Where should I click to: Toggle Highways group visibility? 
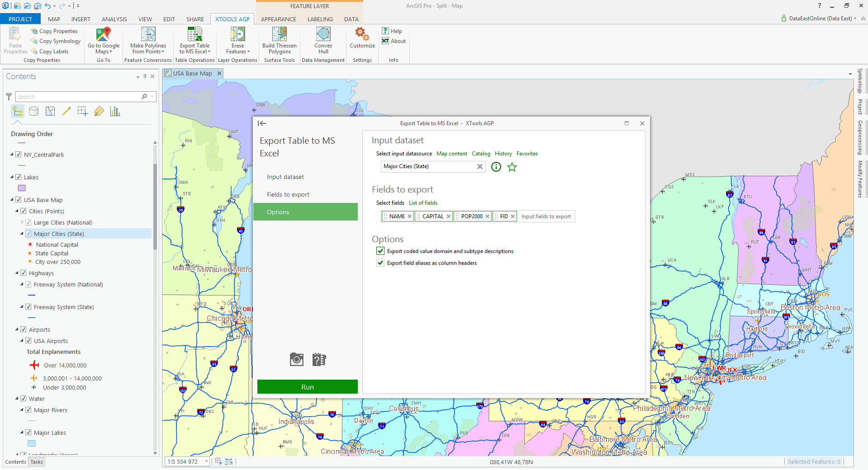[24, 273]
